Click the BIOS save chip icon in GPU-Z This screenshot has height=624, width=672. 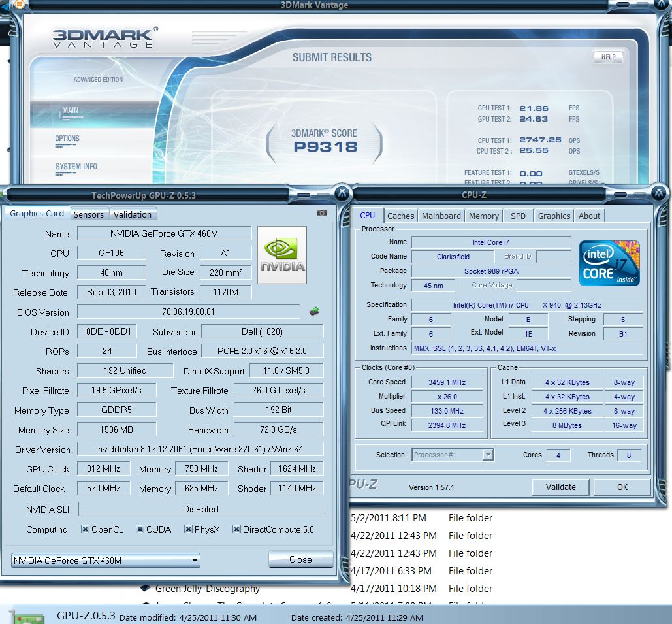click(x=314, y=312)
